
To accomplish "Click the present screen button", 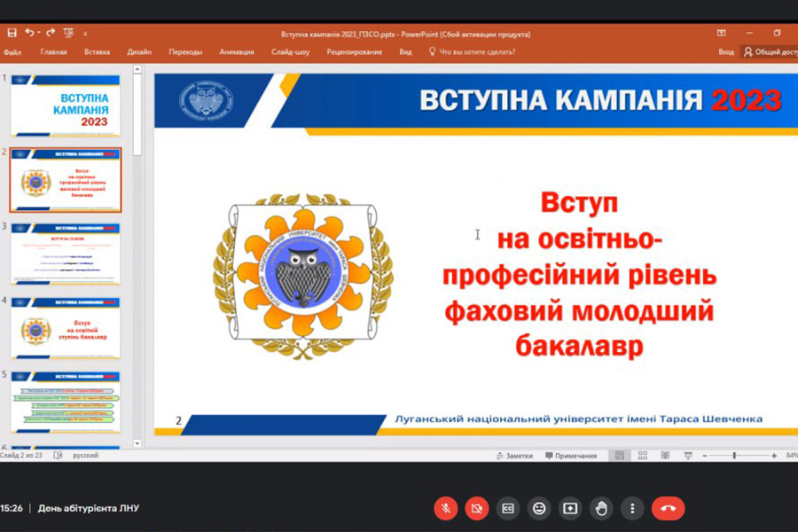I will click(570, 508).
